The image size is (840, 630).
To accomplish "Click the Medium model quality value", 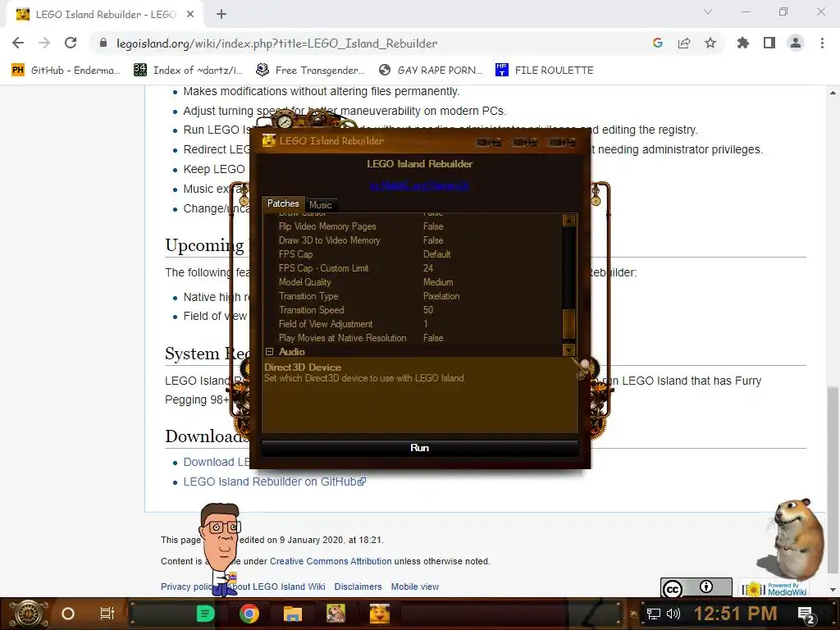I will pos(438,282).
